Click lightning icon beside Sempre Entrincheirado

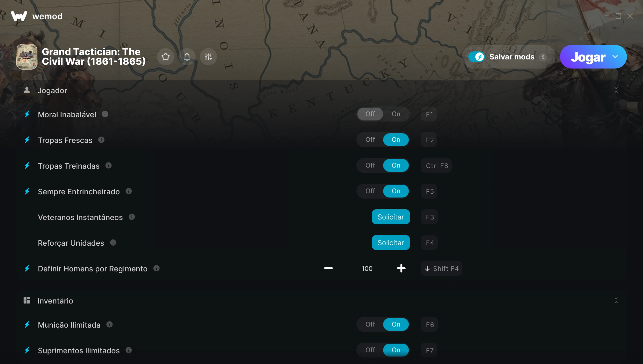pos(27,191)
